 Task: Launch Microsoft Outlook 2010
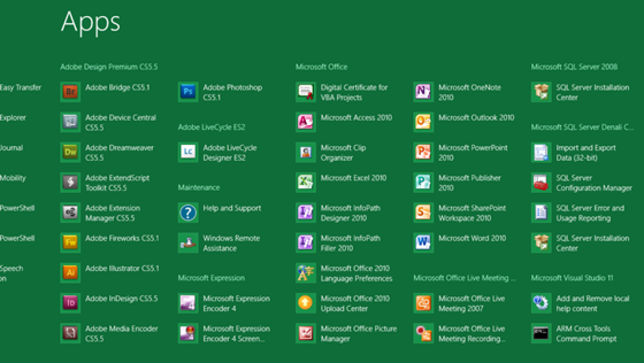(x=464, y=122)
